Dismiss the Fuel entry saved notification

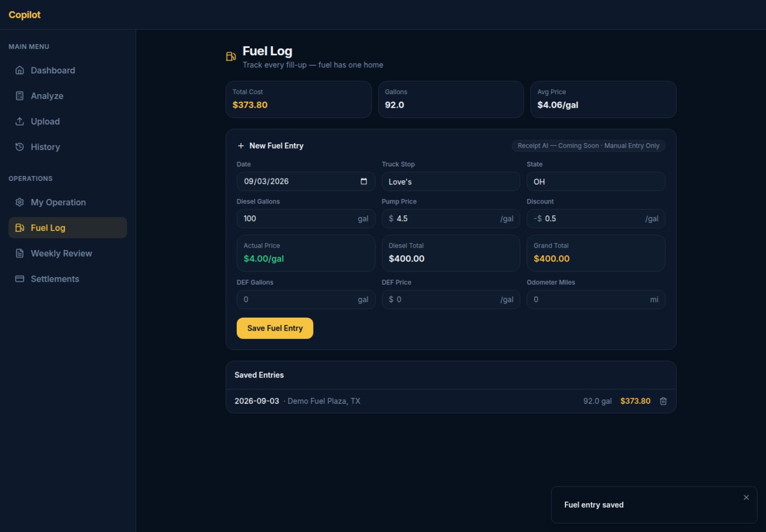pyautogui.click(x=746, y=498)
